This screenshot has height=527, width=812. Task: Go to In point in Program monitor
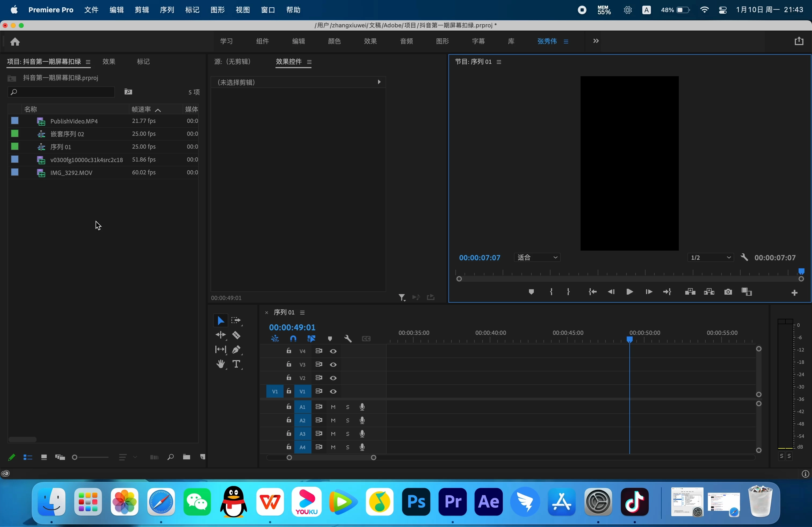point(593,292)
